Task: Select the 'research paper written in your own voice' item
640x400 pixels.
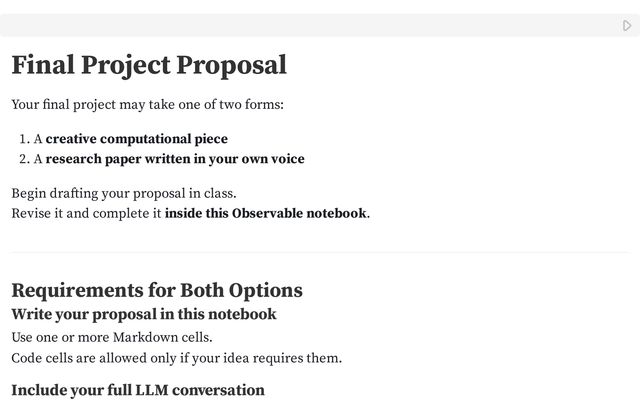Action: click(x=175, y=159)
